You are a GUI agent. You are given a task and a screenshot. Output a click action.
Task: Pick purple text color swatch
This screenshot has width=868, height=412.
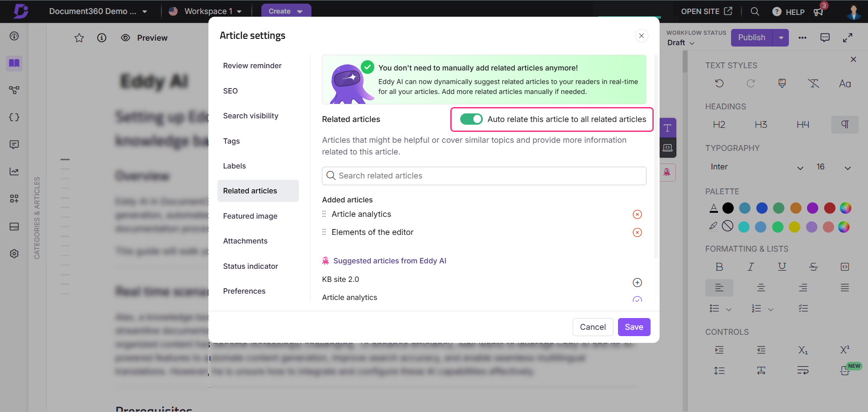pyautogui.click(x=812, y=208)
